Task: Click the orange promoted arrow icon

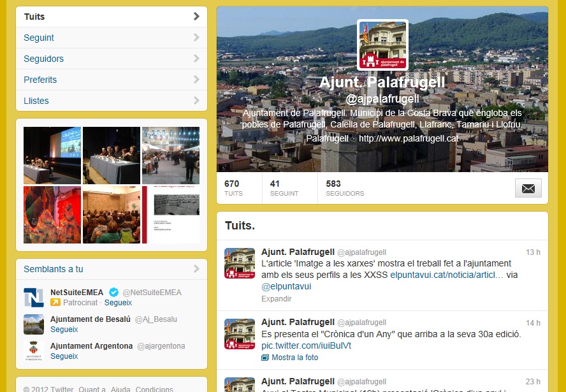Action: [55, 303]
